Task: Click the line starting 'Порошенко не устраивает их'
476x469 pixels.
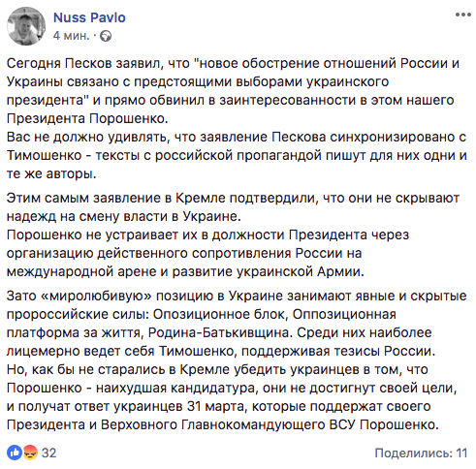Action: click(x=207, y=234)
